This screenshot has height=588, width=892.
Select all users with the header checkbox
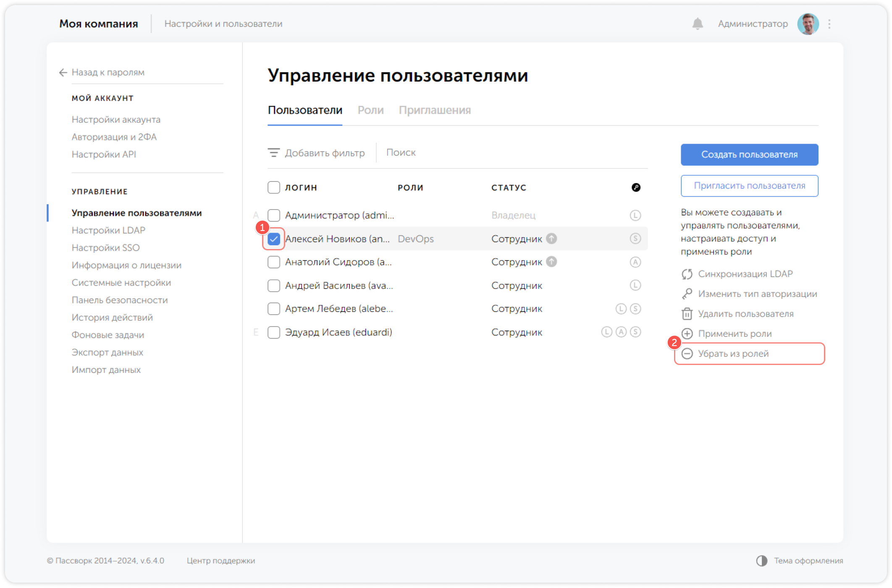coord(273,187)
